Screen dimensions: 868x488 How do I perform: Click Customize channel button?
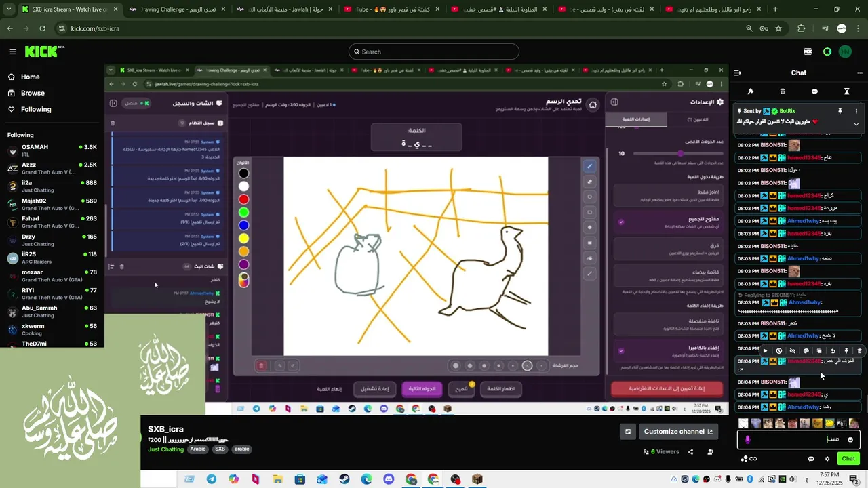pyautogui.click(x=678, y=432)
